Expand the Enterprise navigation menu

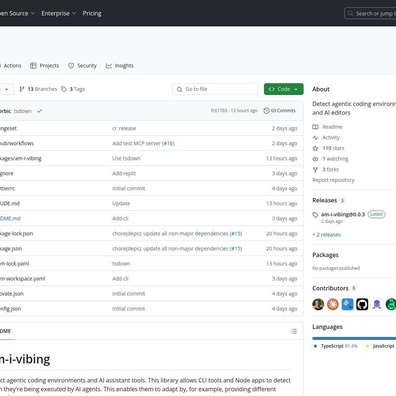[59, 13]
